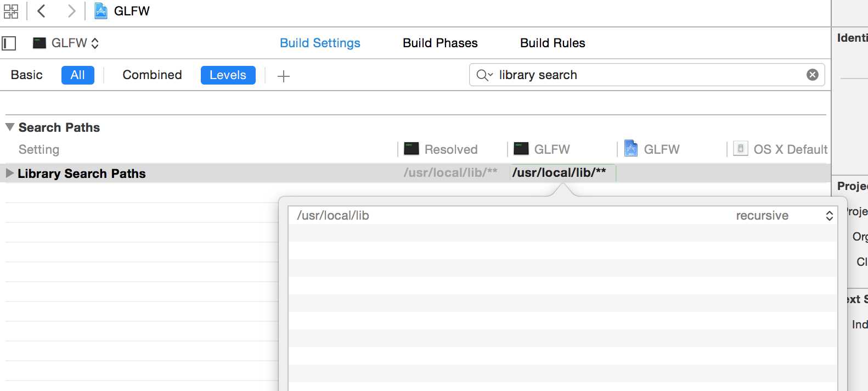868x391 pixels.
Task: Click the OS X Default column header
Action: pos(790,149)
